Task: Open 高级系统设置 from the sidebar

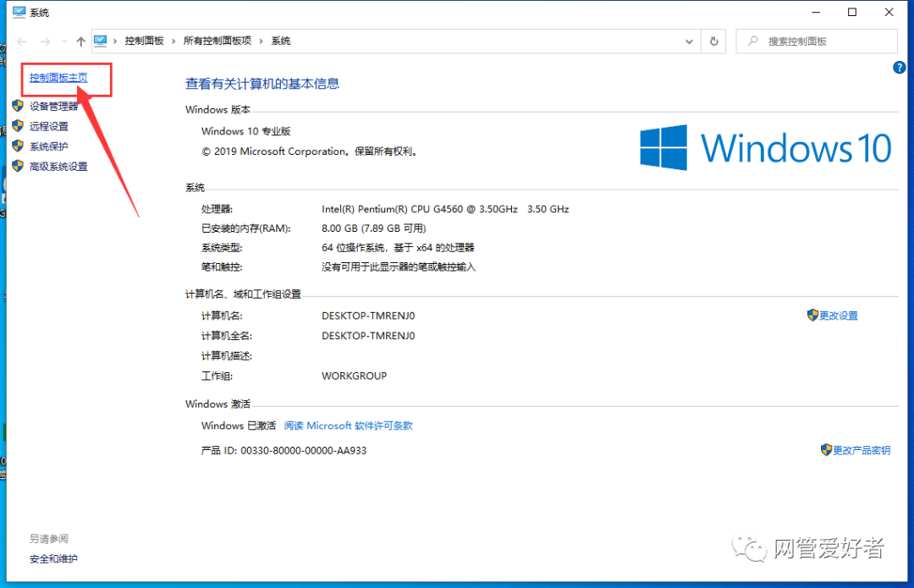Action: (x=58, y=167)
